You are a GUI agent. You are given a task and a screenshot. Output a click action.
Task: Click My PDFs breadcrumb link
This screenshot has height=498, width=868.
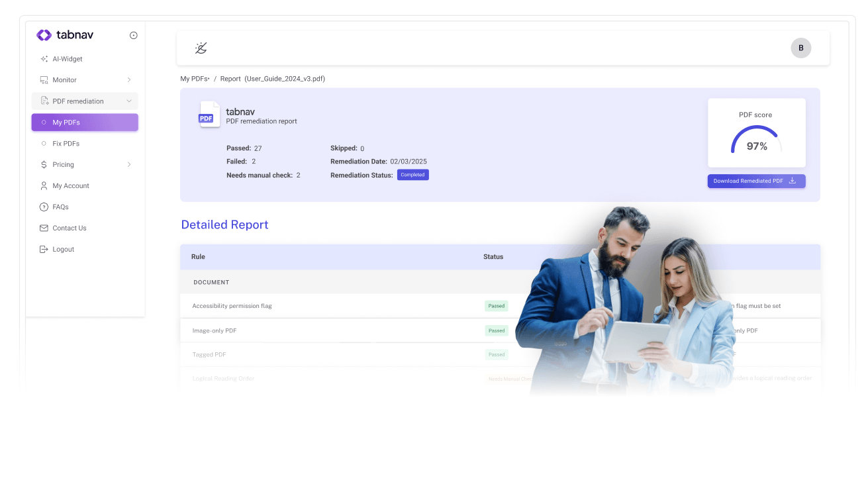coord(194,79)
